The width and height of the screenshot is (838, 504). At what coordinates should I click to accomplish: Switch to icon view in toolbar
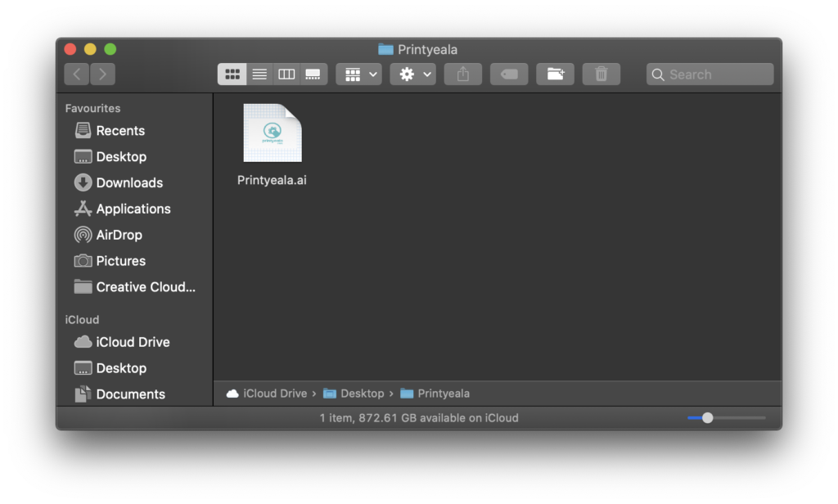[x=232, y=74]
